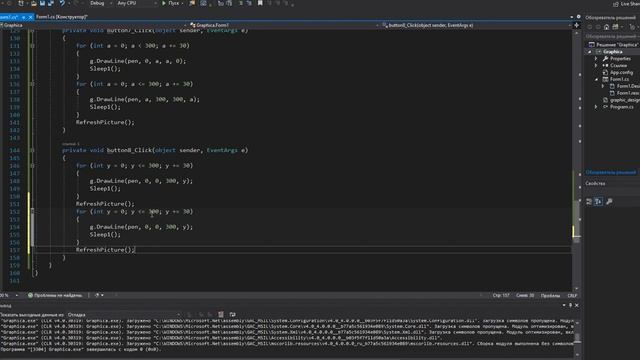This screenshot has height=360, width=640.
Task: Click Home icon in Solution Explorer
Action: (607, 27)
